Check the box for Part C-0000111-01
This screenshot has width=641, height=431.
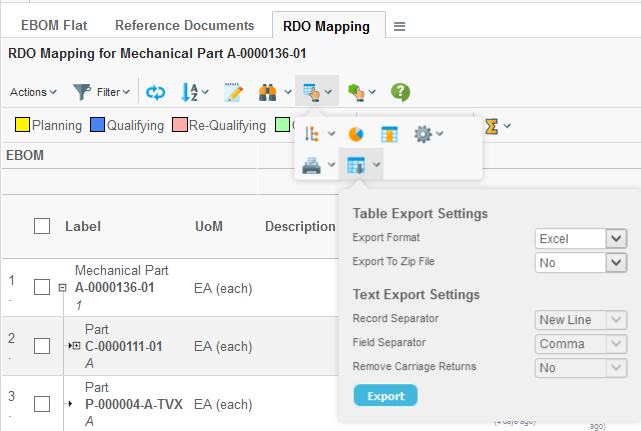42,346
